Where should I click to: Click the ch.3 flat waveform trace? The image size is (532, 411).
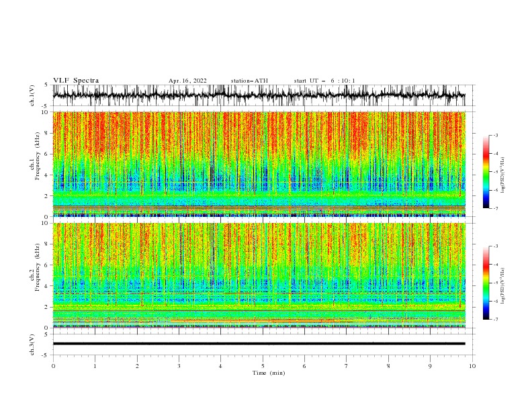click(x=259, y=344)
